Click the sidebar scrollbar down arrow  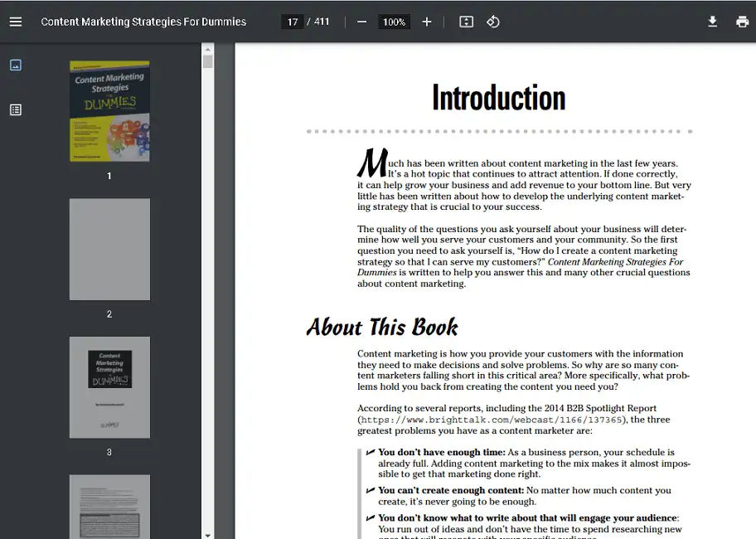208,533
